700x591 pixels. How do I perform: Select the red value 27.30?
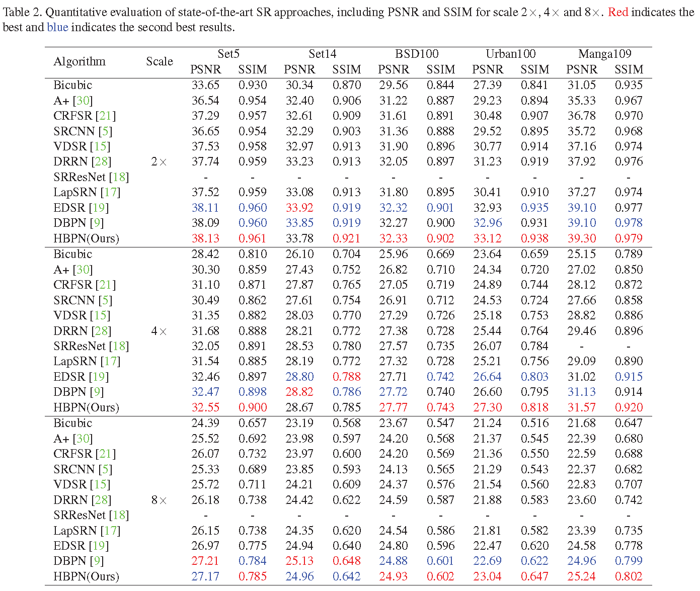487,407
